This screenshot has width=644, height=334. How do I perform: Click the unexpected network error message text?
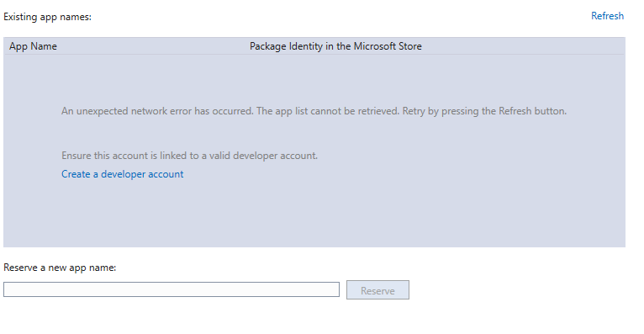[x=314, y=111]
